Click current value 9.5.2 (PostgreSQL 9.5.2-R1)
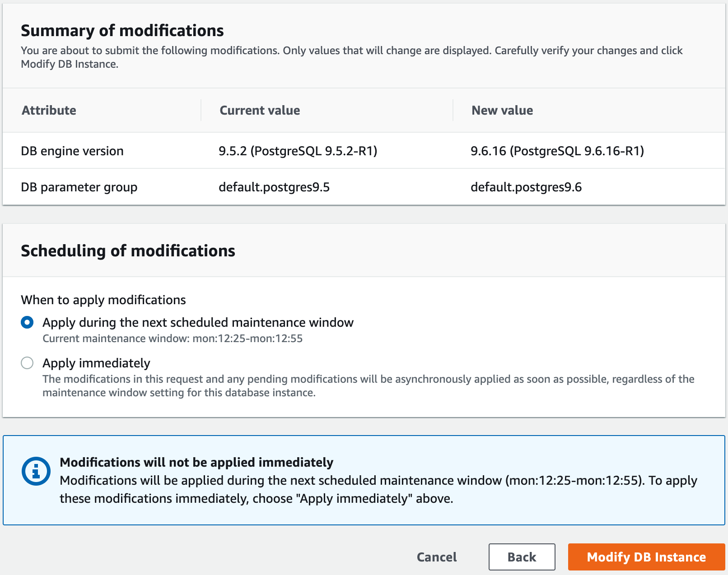 [x=298, y=151]
